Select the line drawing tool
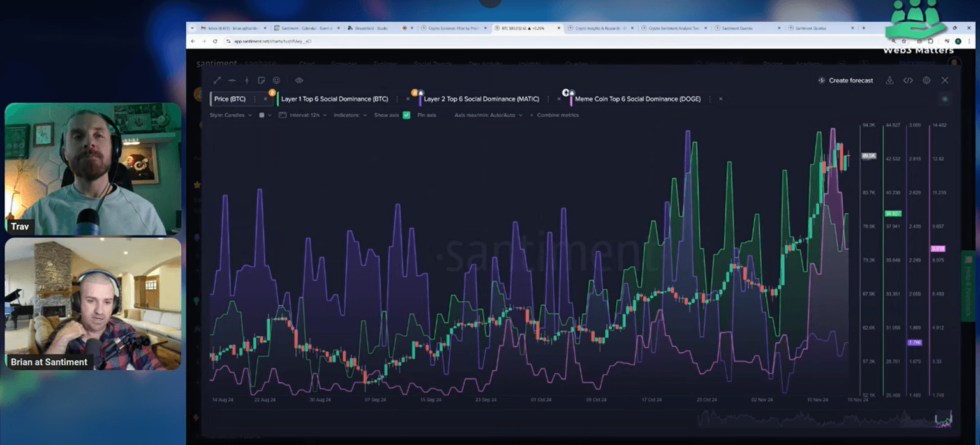 coord(217,80)
